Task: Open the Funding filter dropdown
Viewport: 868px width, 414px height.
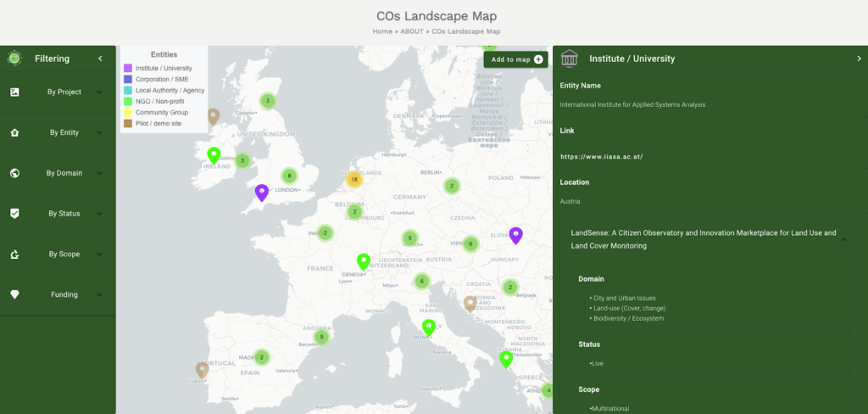Action: pyautogui.click(x=99, y=294)
